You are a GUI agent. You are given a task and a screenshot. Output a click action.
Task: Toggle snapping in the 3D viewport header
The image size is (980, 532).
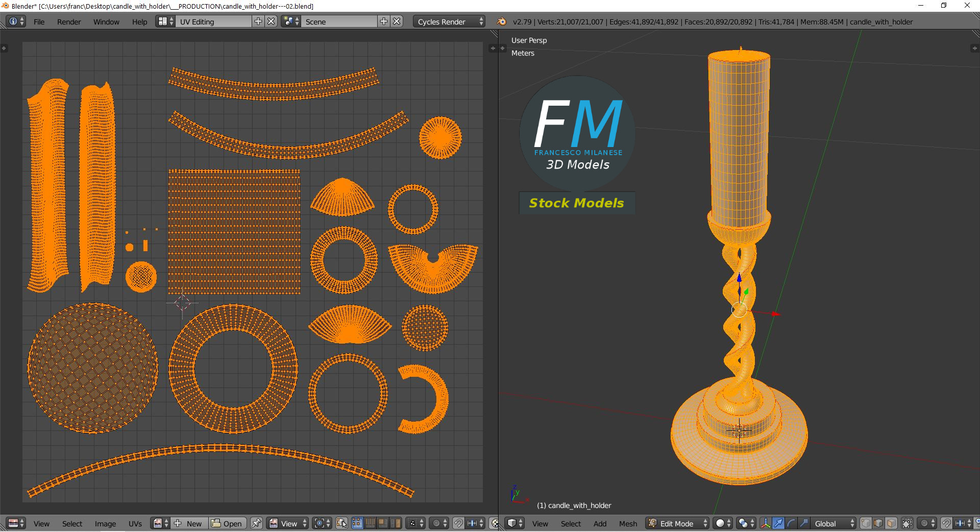point(946,523)
